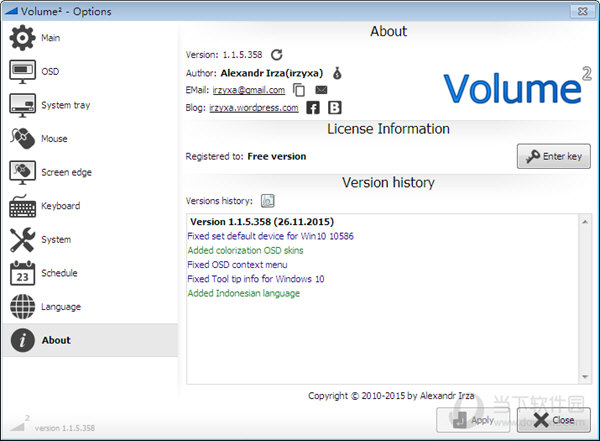Viewport: 600px width, 441px height.
Task: Visit the irzyxa.wordpress.com blog link
Action: coord(254,108)
